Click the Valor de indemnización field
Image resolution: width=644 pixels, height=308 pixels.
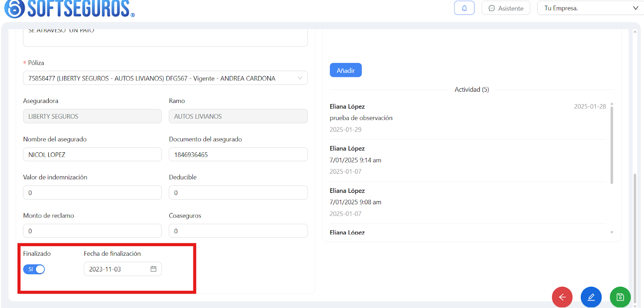coord(93,193)
